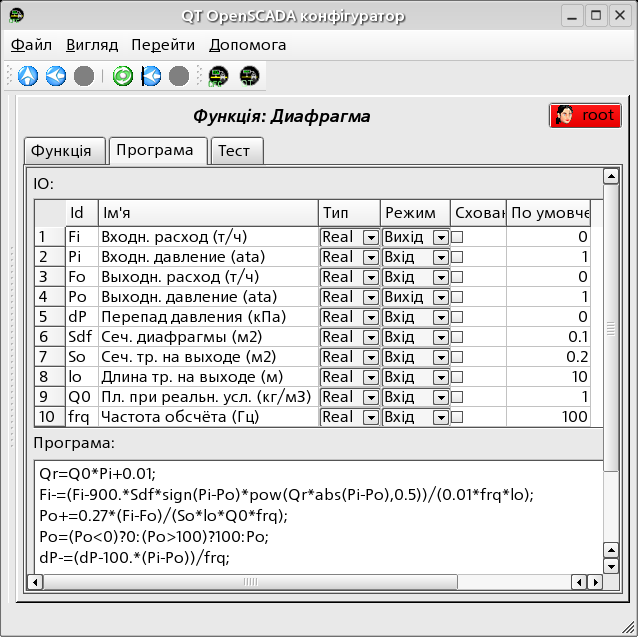Click the disabled Forward gray circle icon
The width and height of the screenshot is (638, 637).
pos(84,76)
